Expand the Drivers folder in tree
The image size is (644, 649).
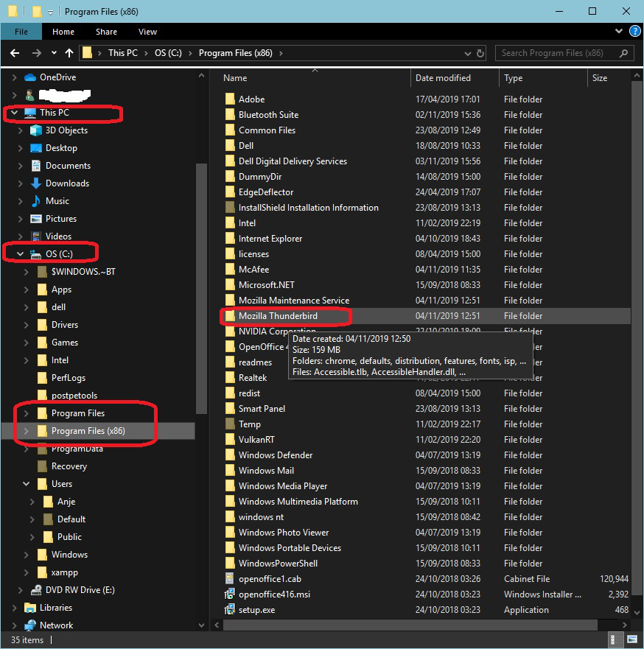(x=26, y=325)
